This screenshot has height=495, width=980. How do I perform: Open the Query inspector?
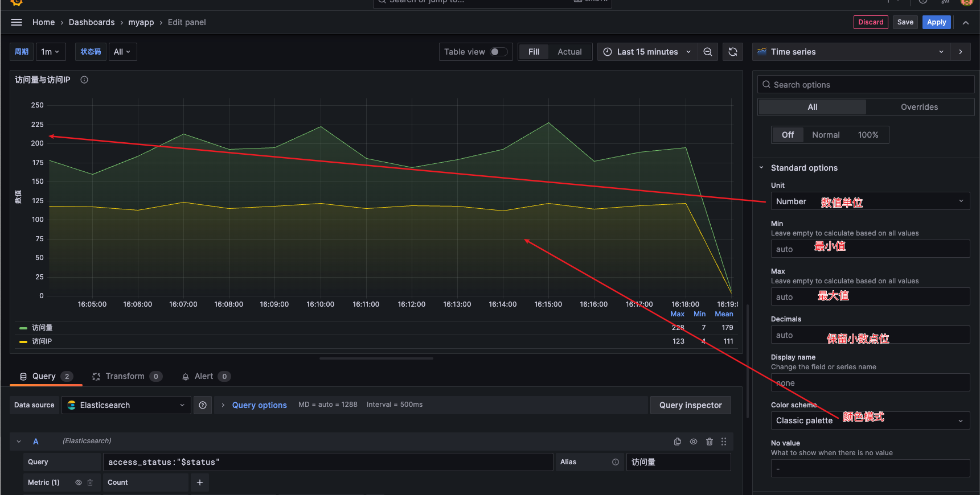click(x=690, y=405)
